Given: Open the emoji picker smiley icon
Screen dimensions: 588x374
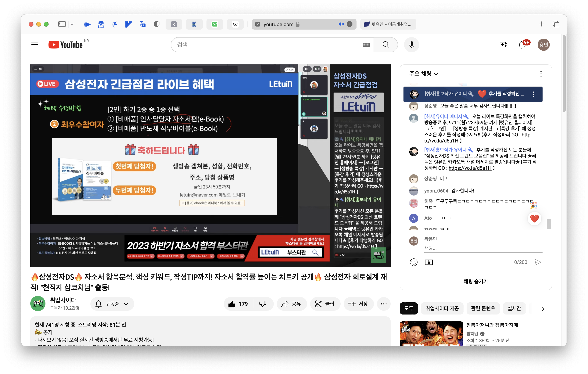Looking at the screenshot, I should pos(413,262).
